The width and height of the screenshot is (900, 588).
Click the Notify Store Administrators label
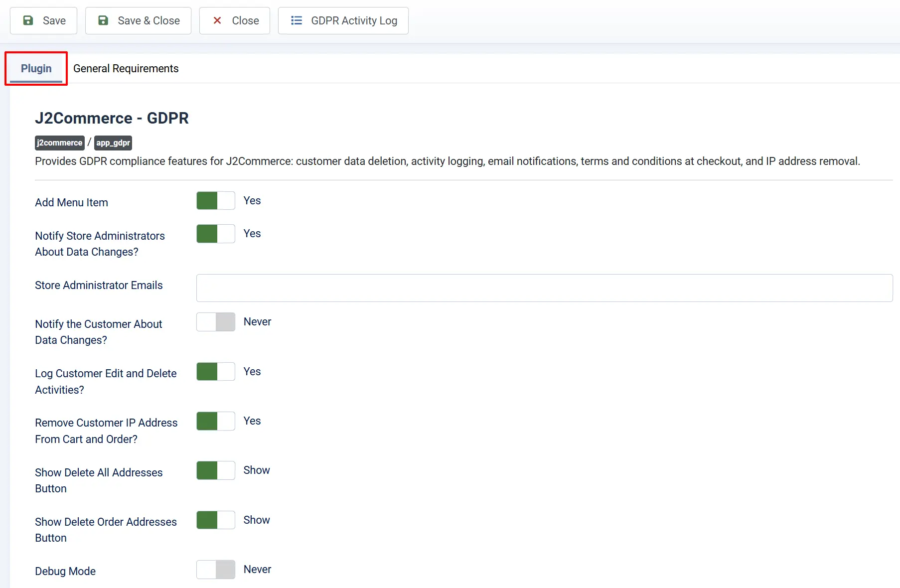[x=100, y=244]
